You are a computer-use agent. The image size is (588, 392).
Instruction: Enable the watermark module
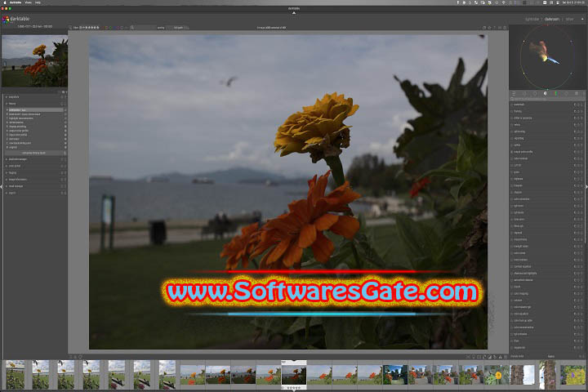point(511,105)
